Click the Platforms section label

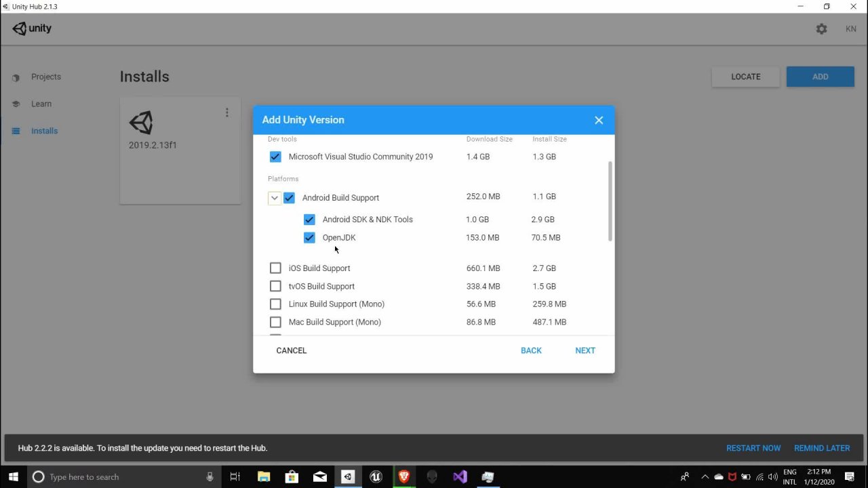pyautogui.click(x=283, y=179)
